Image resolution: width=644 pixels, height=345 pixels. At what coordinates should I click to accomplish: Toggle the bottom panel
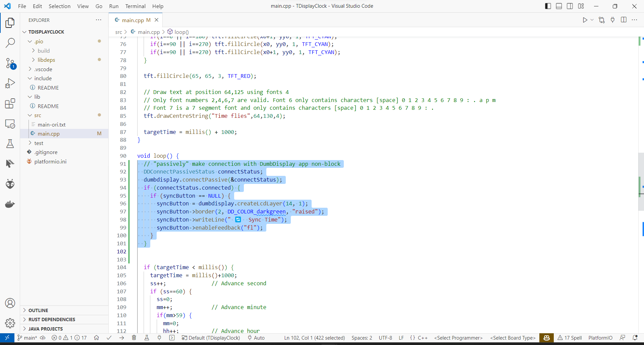559,6
